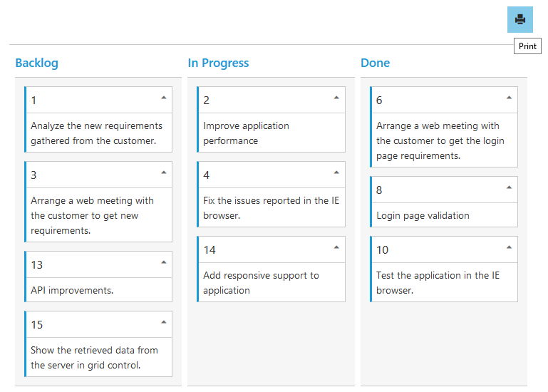Select the 'Improve application performance' card text
Viewport: 548px width, 392px height.
[x=246, y=133]
